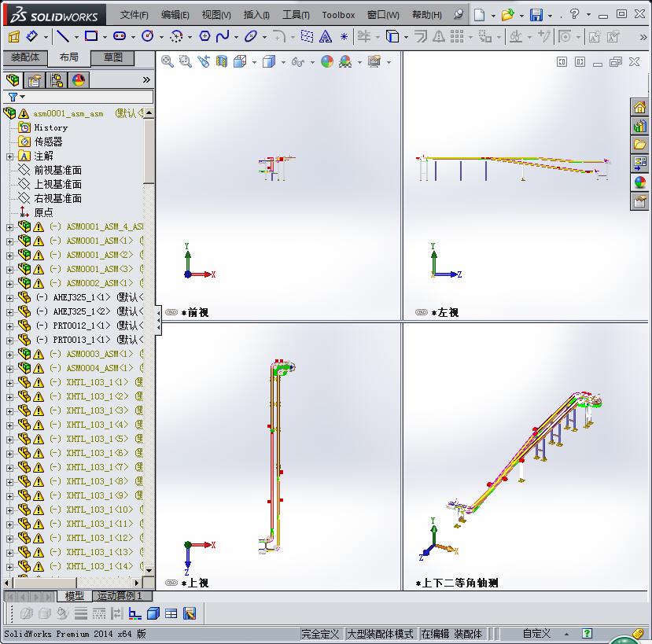Select the Circle sketch tool

(147, 37)
